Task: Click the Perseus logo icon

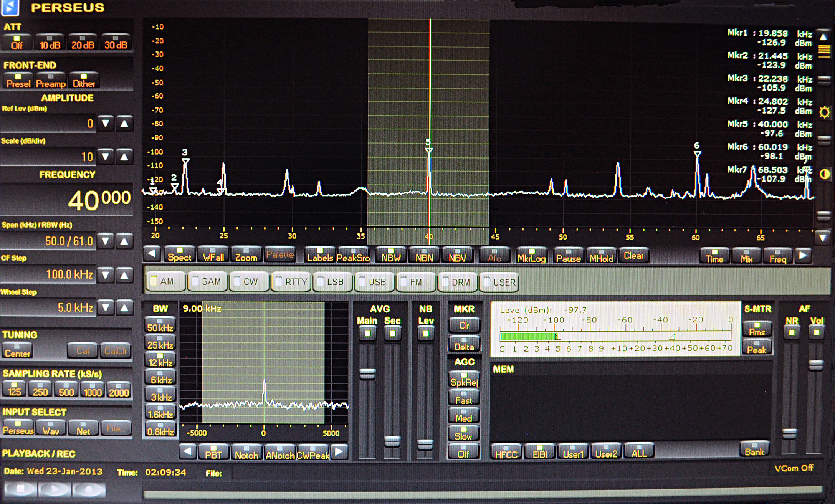Action: (10, 7)
